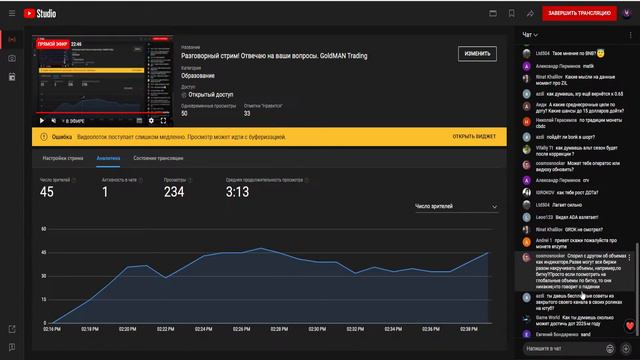
Task: Click the chat message mentioning ZIL
Action: [x=575, y=80]
